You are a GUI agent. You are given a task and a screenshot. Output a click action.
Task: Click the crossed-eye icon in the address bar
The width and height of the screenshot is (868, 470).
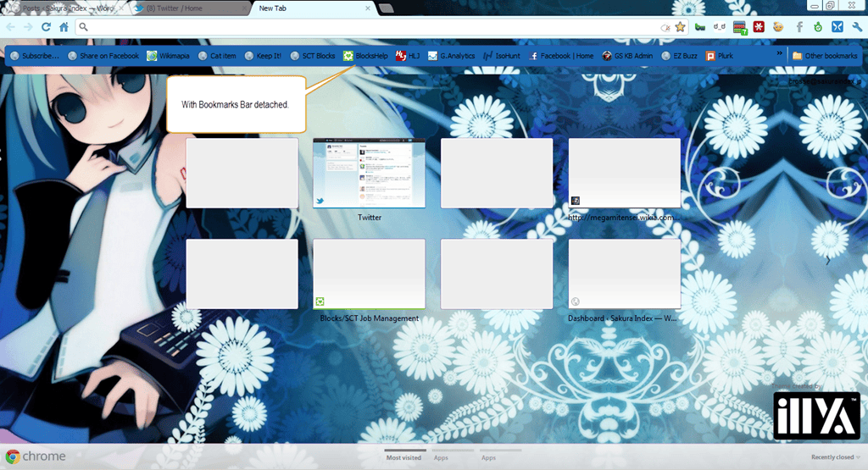click(665, 27)
